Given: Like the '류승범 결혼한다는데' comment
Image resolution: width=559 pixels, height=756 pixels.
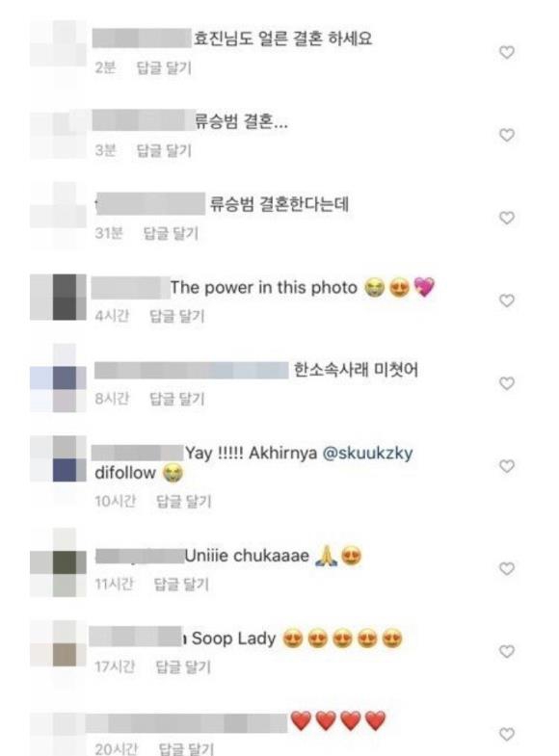Looking at the screenshot, I should point(506,218).
